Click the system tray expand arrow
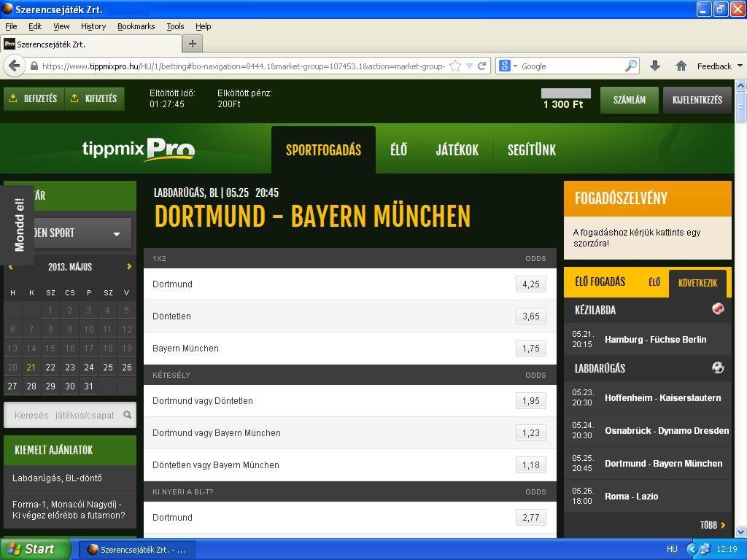747x560 pixels. tap(692, 549)
